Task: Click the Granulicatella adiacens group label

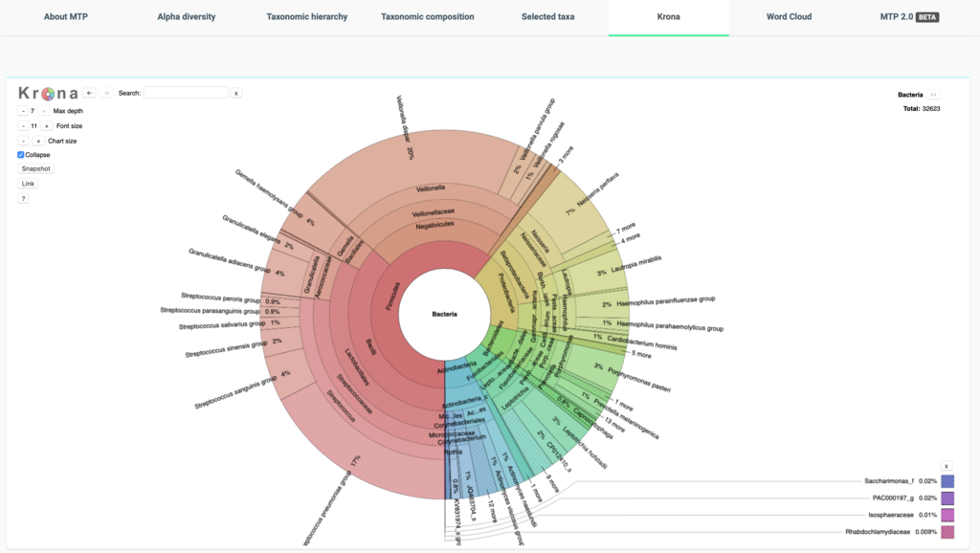Action: [x=230, y=260]
